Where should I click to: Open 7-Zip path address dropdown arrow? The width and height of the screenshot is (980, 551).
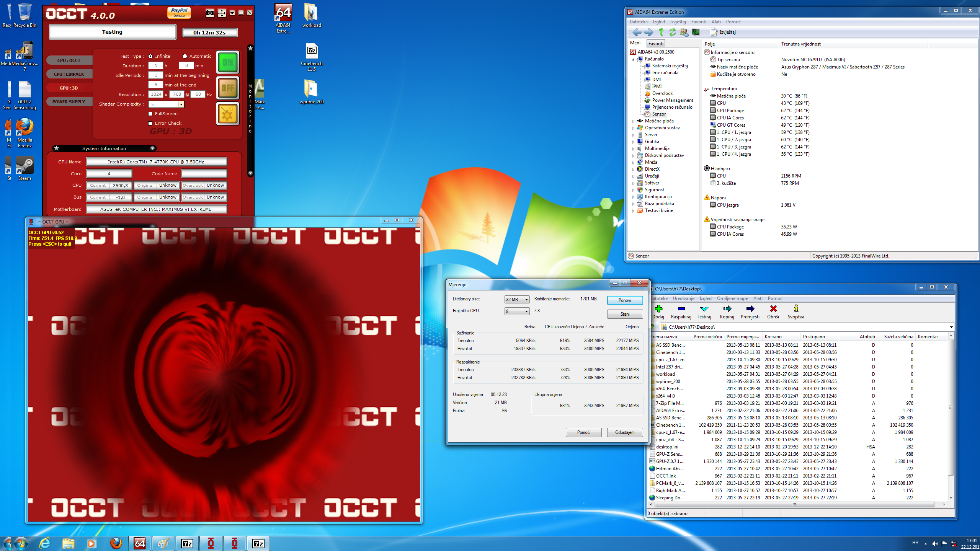[951, 327]
